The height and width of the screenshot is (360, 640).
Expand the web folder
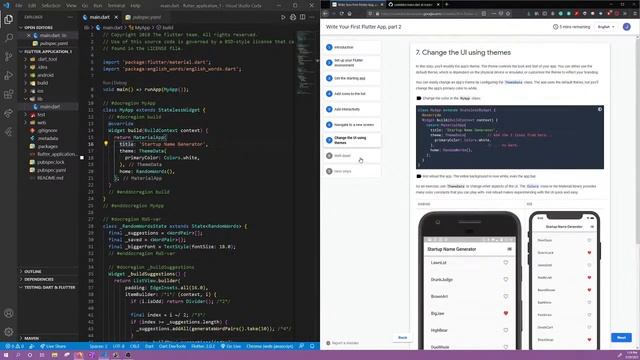pyautogui.click(x=42, y=122)
